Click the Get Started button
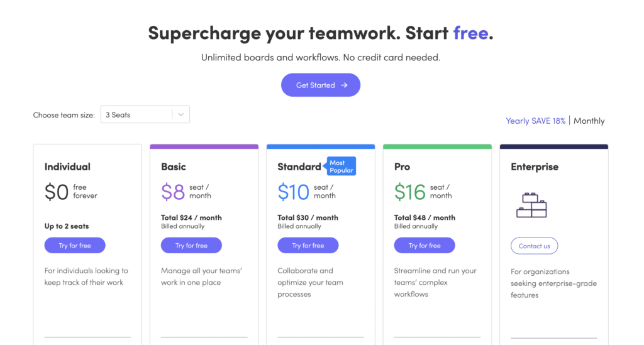This screenshot has width=644, height=345. (x=321, y=85)
